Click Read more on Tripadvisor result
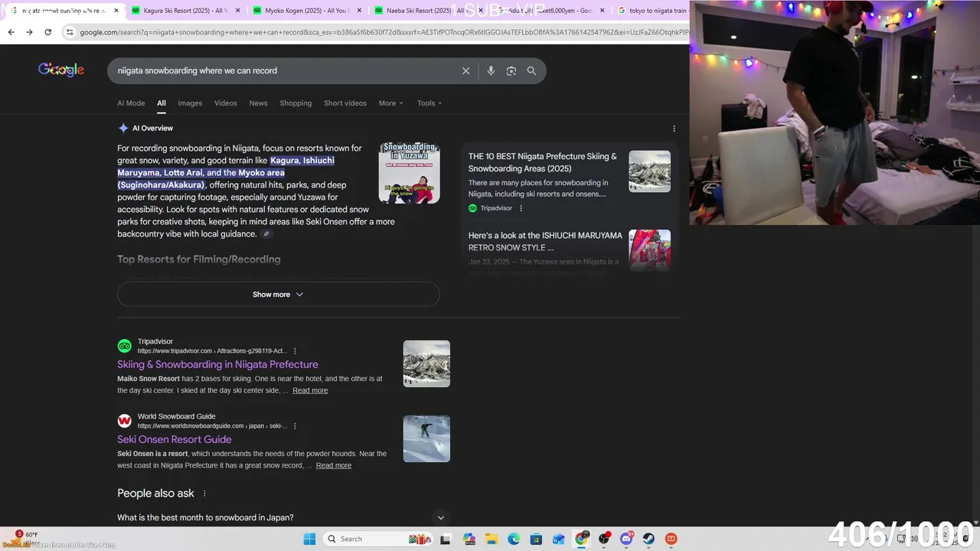This screenshot has width=980, height=551. [x=310, y=390]
